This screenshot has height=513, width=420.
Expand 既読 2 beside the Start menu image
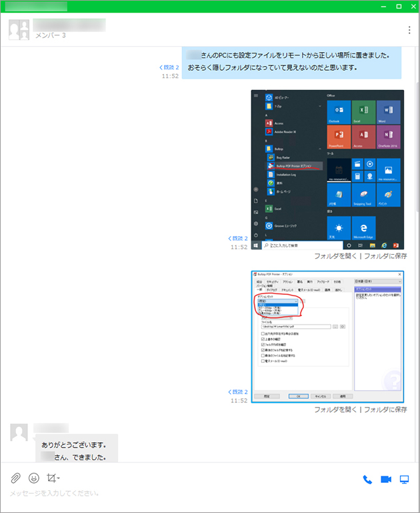[x=237, y=238]
